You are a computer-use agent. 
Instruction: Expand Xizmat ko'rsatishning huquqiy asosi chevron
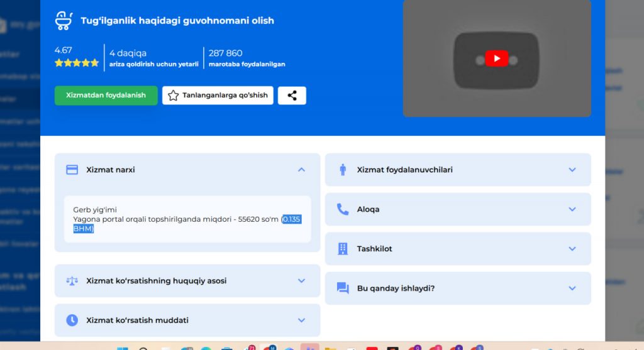(x=301, y=281)
